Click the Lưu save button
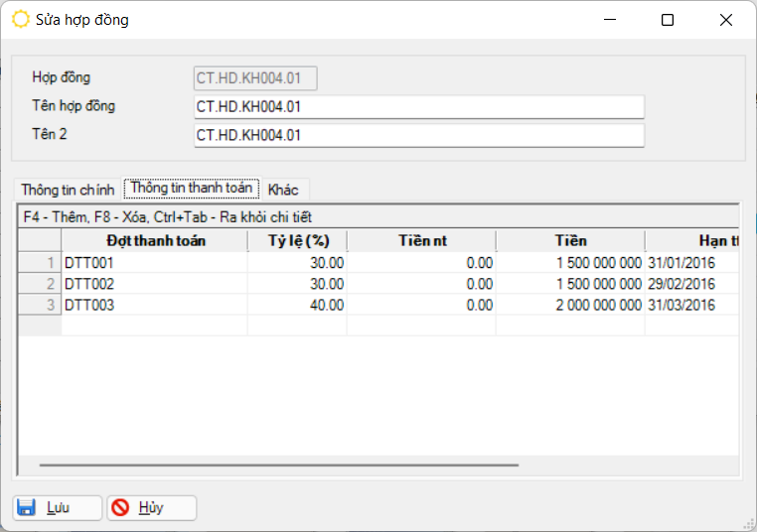The width and height of the screenshot is (757, 532). pyautogui.click(x=57, y=508)
